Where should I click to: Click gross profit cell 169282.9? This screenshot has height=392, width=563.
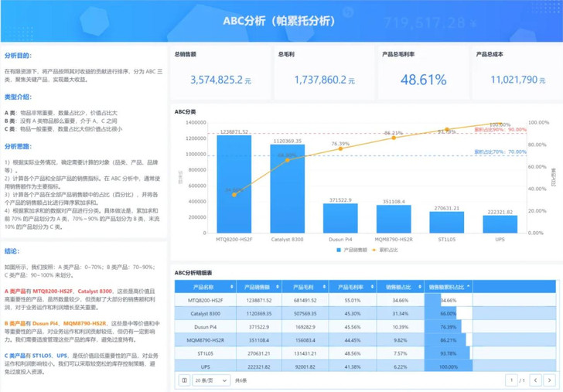[x=305, y=326]
